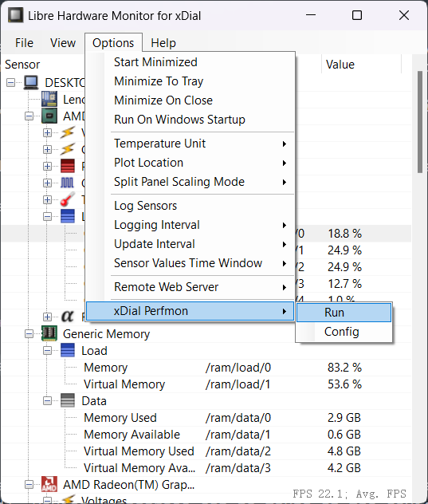The image size is (428, 504).
Task: Click the blue Load icon under Generic Memory
Action: click(x=68, y=350)
